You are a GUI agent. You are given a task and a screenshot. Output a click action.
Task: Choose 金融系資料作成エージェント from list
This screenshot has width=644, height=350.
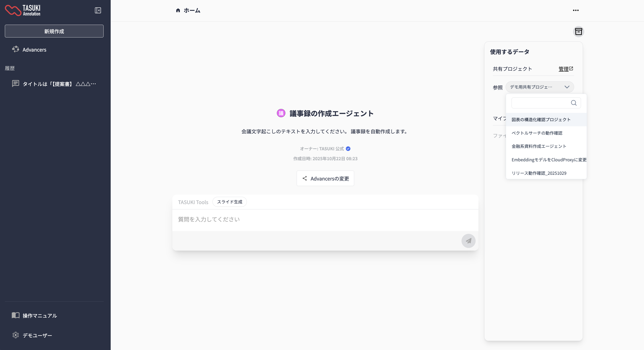coord(539,146)
